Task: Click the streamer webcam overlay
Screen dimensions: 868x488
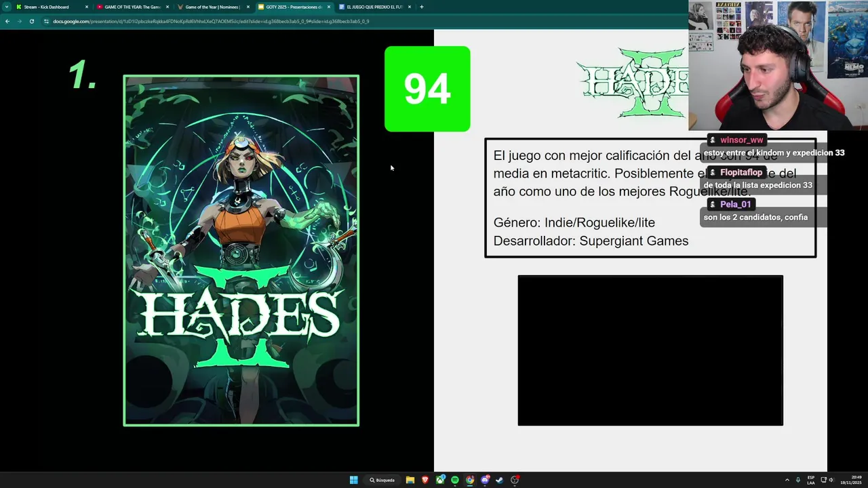Action: [x=778, y=65]
